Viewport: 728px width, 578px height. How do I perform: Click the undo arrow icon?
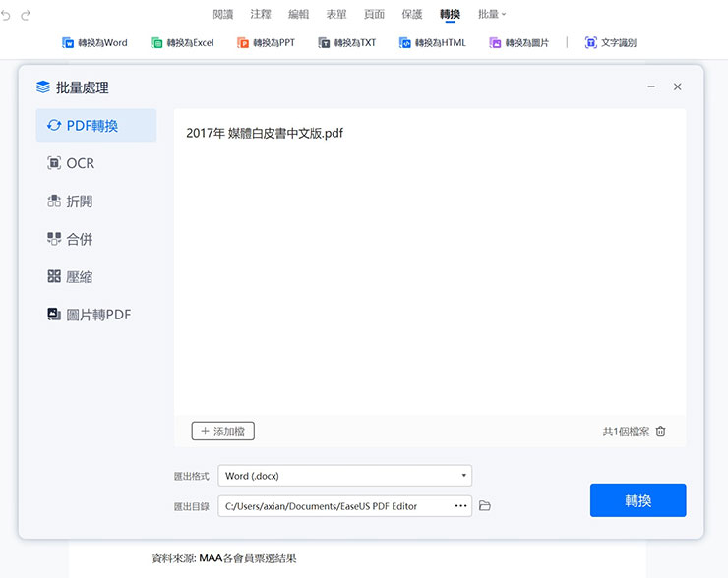[6, 16]
